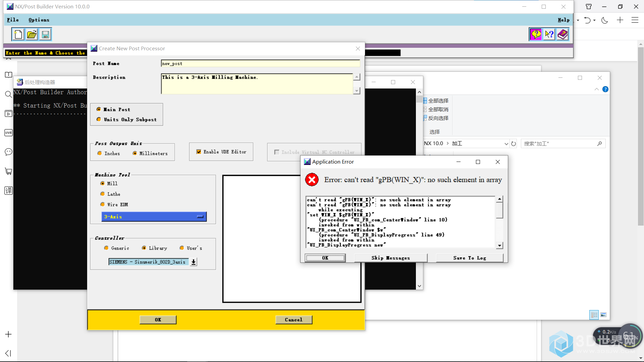Open dropdown arrow beside undo icon
This screenshot has height=362, width=644.
[x=594, y=20]
